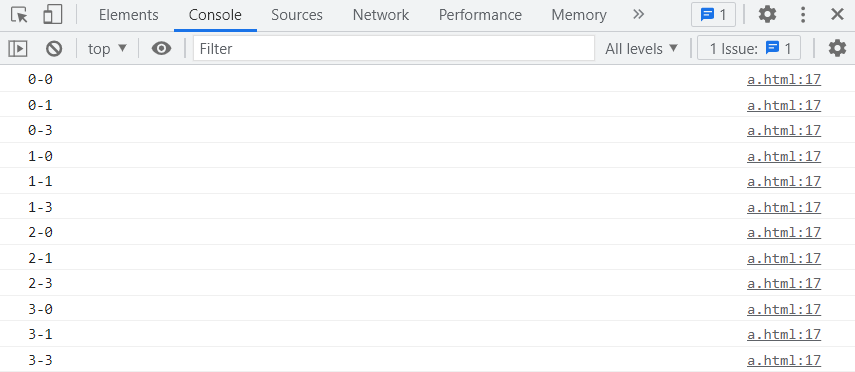855x372 pixels.
Task: Open the messages badge showing 1
Action: pos(713,15)
